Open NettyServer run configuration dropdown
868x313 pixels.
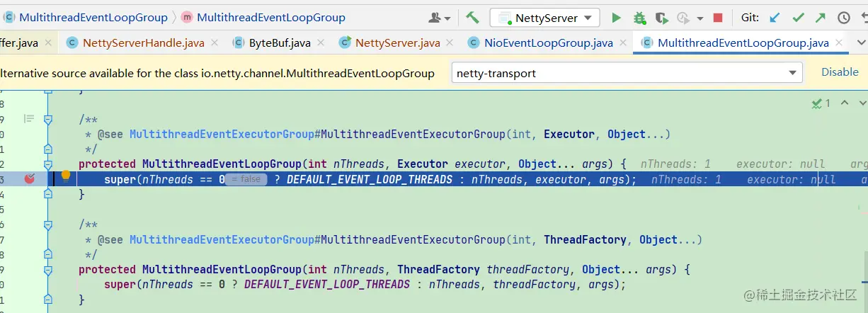click(x=546, y=18)
